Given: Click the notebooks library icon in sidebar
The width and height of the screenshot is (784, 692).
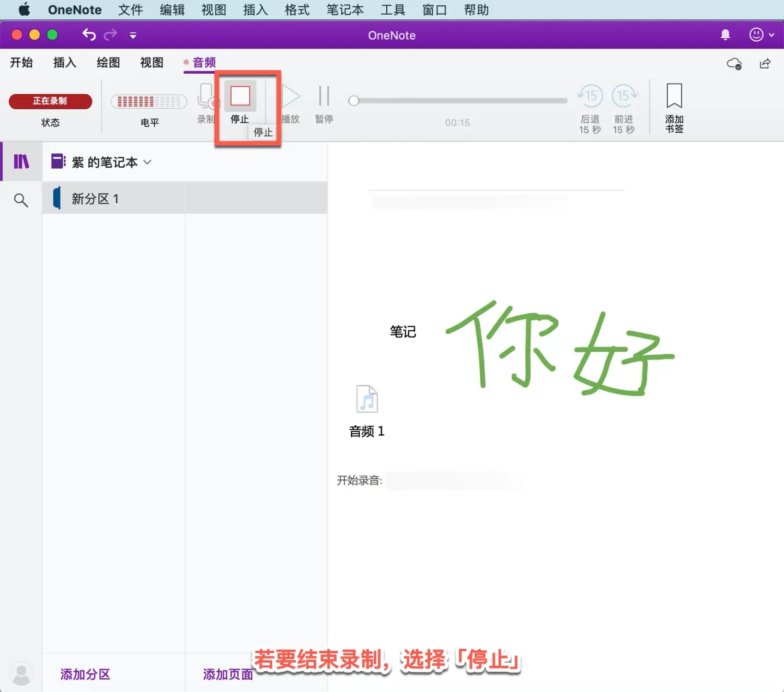Looking at the screenshot, I should click(x=21, y=162).
